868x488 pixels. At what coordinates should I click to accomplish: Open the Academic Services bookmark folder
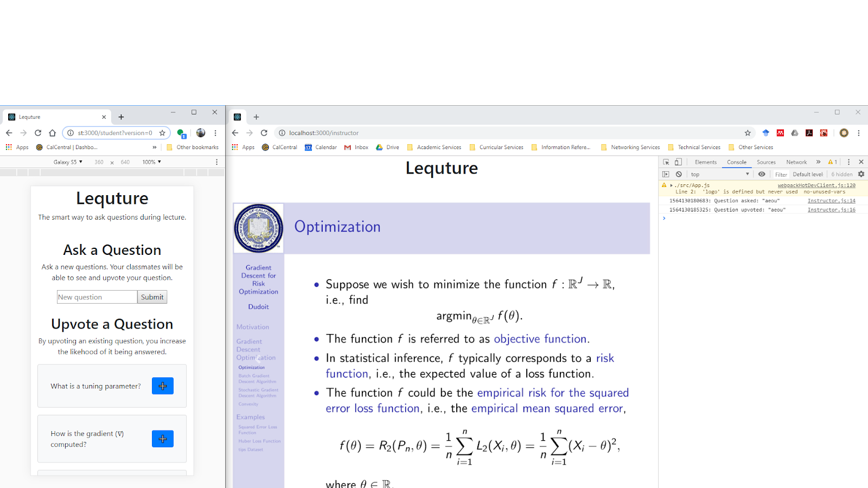(434, 147)
